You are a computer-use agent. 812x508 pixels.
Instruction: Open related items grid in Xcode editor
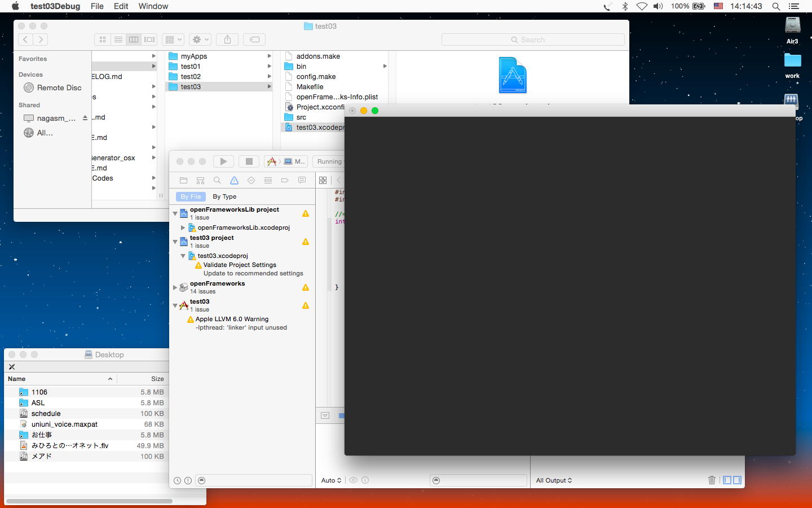click(x=323, y=180)
